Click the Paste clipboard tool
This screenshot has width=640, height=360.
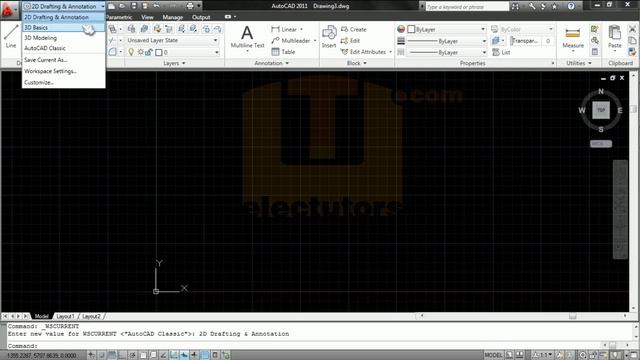614,37
